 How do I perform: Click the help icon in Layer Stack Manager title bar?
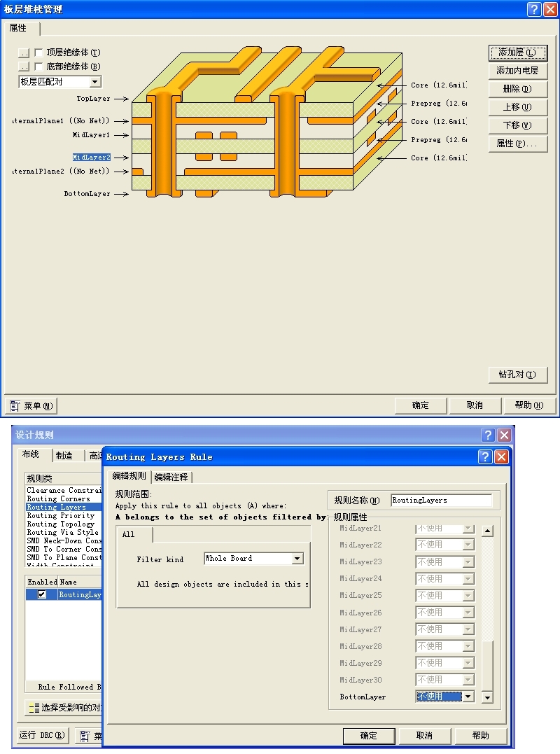pyautogui.click(x=534, y=9)
